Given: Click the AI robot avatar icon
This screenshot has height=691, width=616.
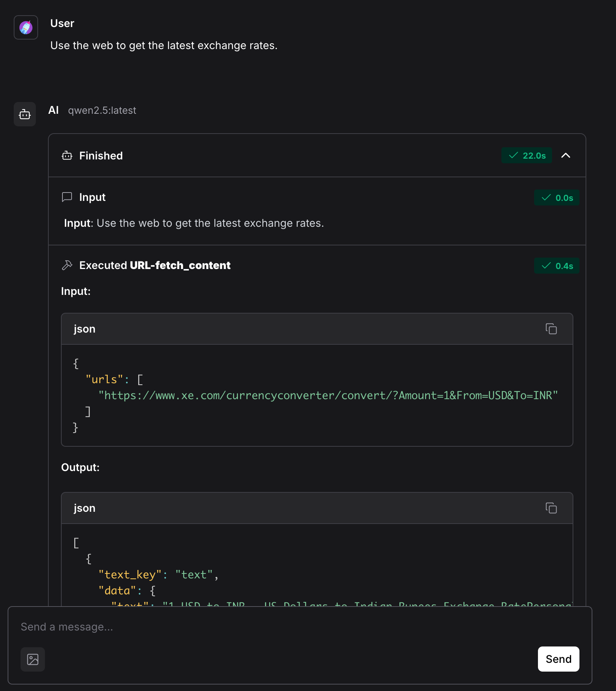Looking at the screenshot, I should point(24,114).
